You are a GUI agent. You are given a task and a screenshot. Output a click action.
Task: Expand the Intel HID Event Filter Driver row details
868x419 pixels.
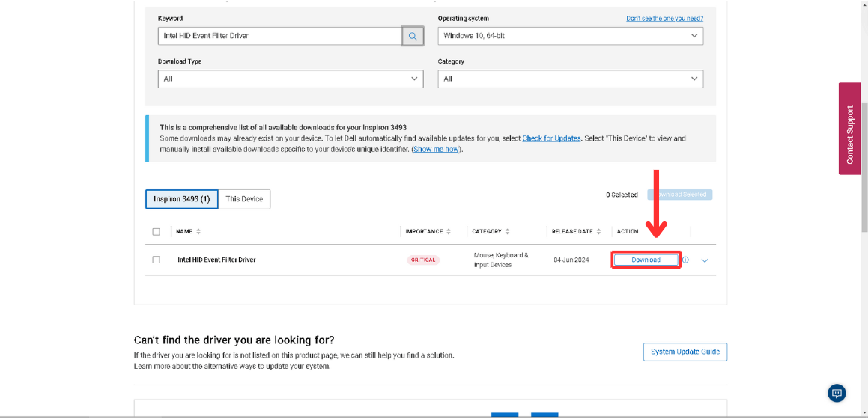705,260
